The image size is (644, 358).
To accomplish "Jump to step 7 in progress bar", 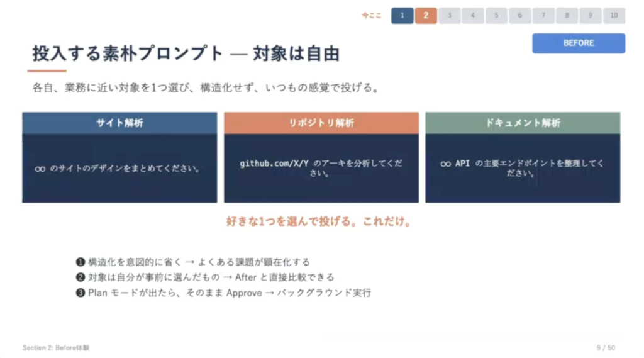I will (543, 16).
